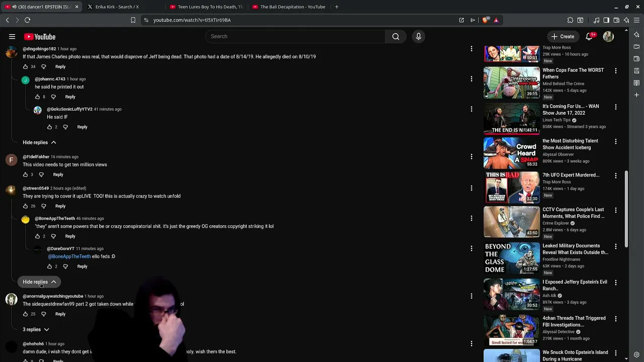Like @johannc.4743's reply

pos(37,97)
